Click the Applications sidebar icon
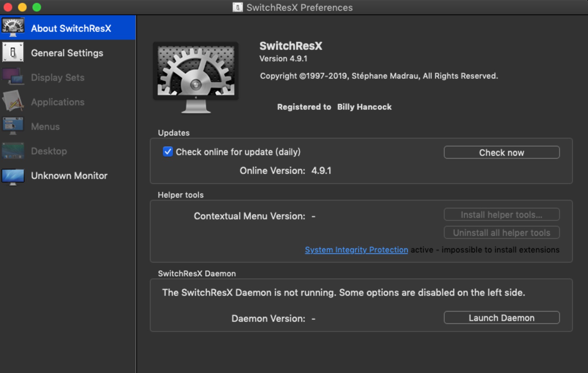Screen dimensions: 588x373 (x=13, y=101)
